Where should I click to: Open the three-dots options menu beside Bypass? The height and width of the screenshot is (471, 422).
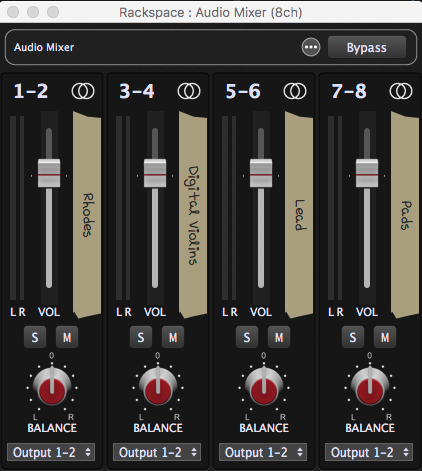click(311, 47)
